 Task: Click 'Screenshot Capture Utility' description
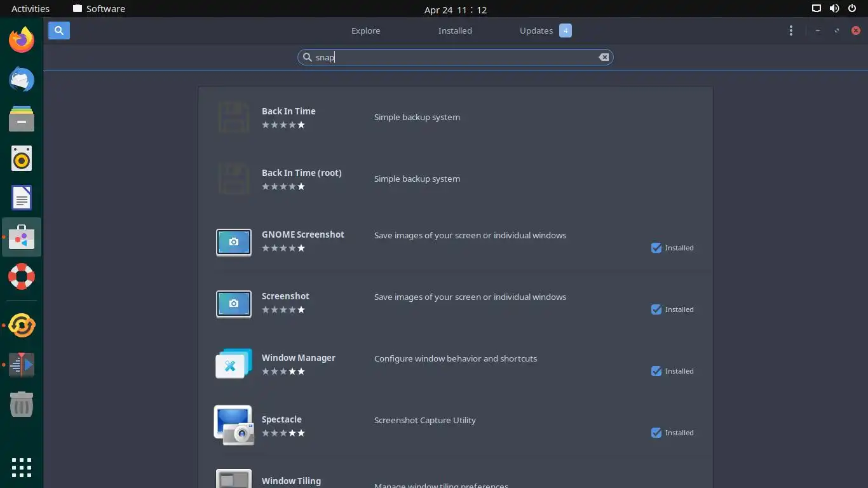pyautogui.click(x=425, y=420)
